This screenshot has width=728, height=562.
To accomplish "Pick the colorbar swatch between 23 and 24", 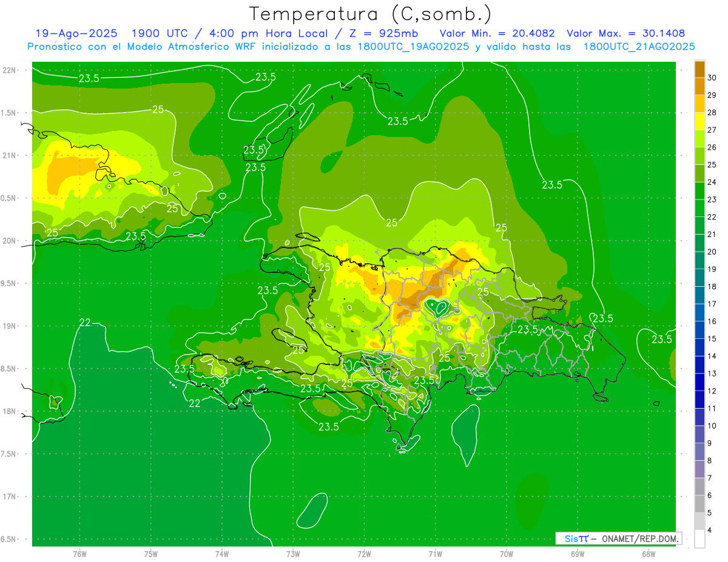I will [699, 191].
